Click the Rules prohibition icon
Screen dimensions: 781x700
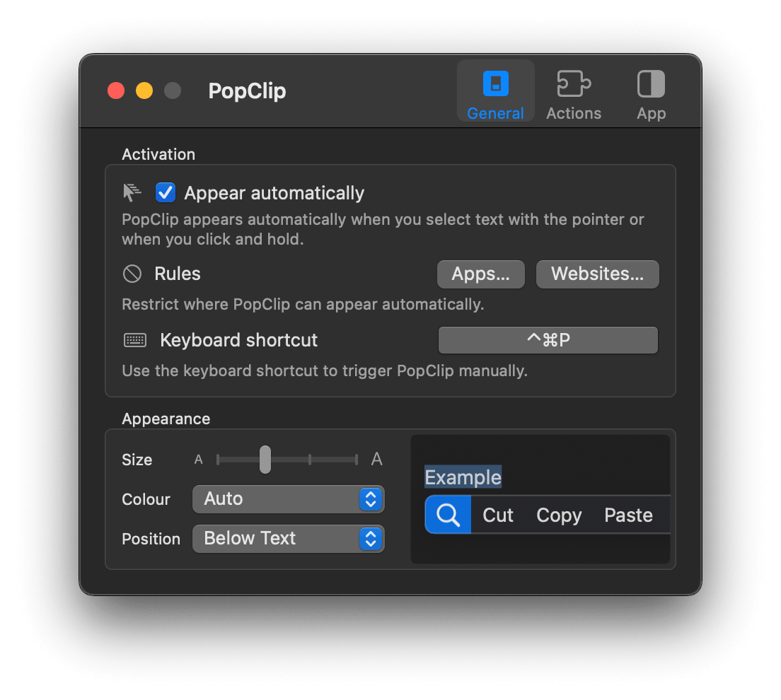click(132, 274)
